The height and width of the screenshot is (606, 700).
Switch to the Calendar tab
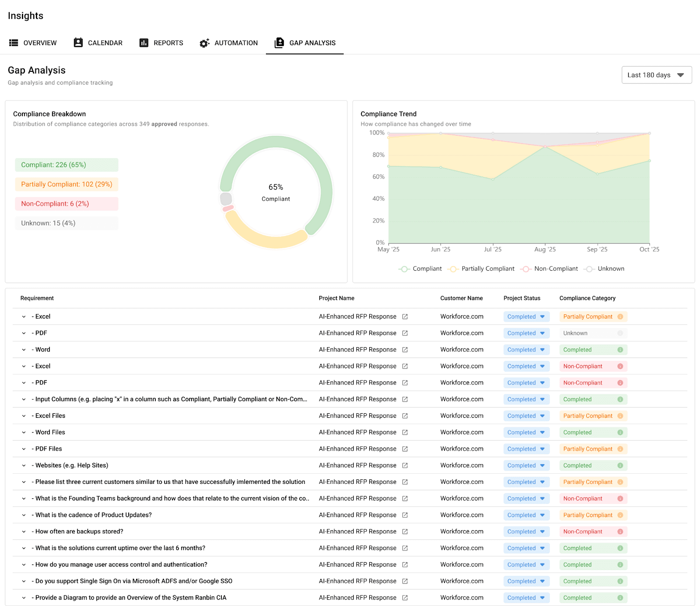[98, 43]
